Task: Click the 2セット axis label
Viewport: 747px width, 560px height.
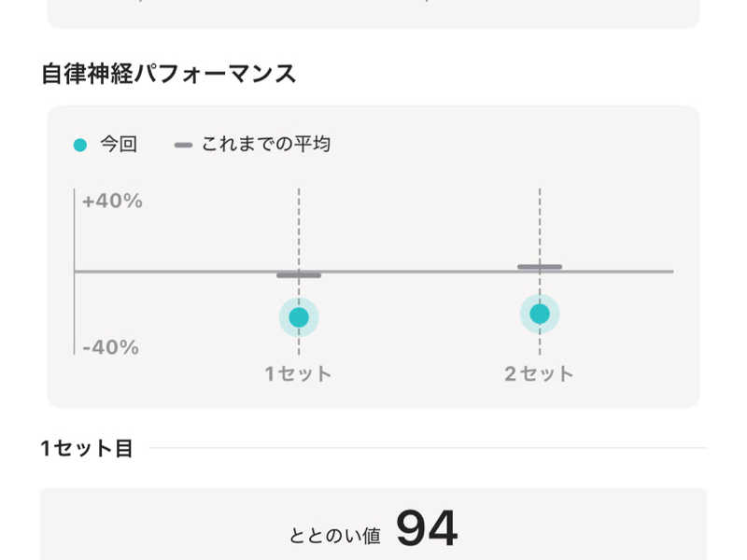Action: (x=539, y=374)
